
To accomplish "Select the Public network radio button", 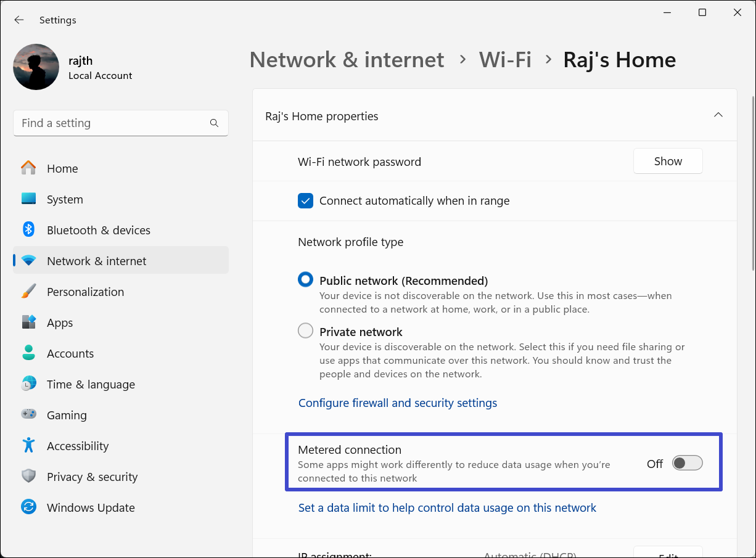I will (305, 280).
